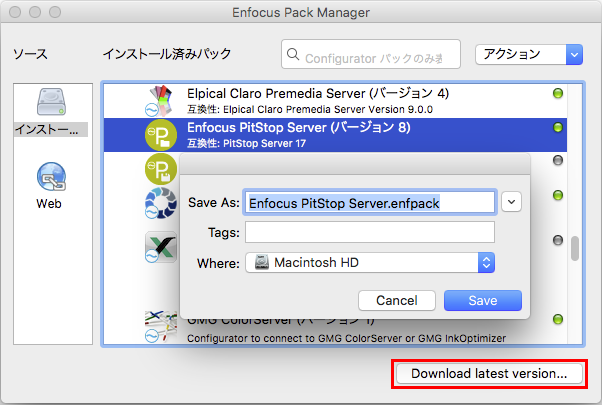This screenshot has width=602, height=405.
Task: Open the アクション dropdown menu
Action: tap(529, 55)
